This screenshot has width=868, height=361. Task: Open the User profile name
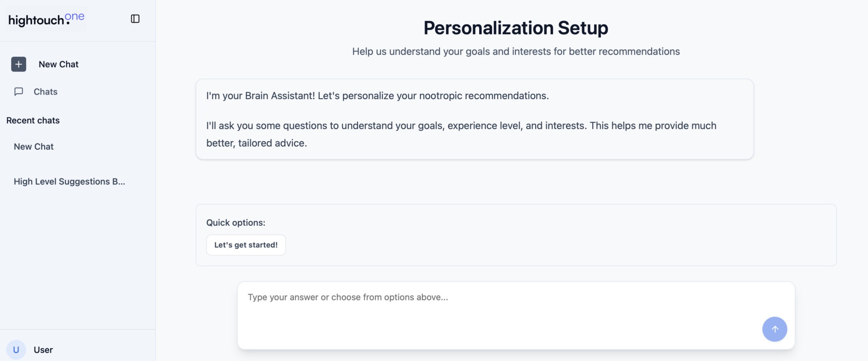[x=43, y=350]
